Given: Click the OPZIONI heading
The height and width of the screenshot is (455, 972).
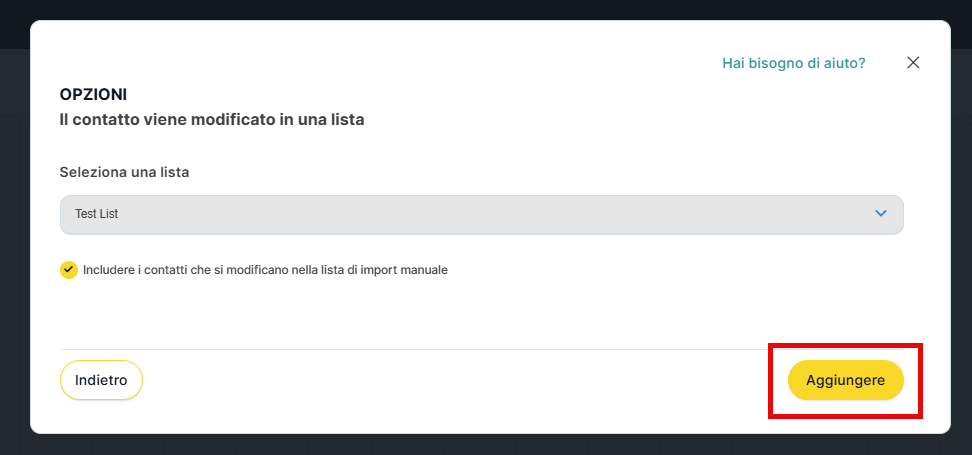Looking at the screenshot, I should tap(93, 95).
